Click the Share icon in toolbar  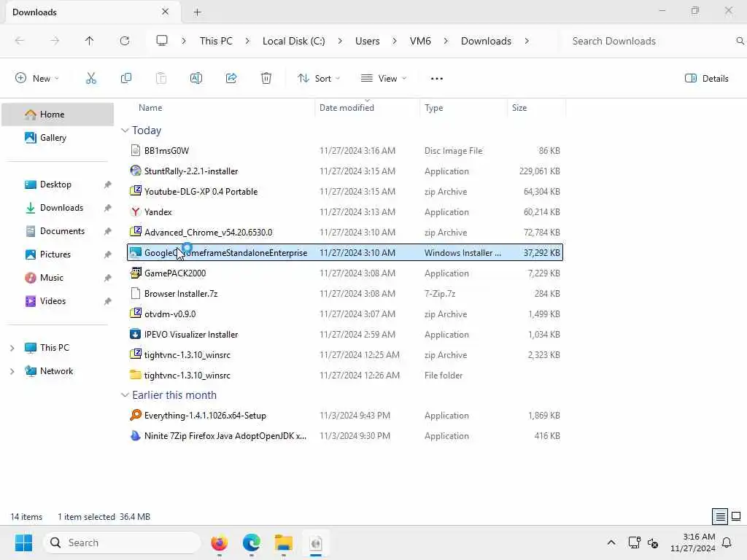(231, 79)
